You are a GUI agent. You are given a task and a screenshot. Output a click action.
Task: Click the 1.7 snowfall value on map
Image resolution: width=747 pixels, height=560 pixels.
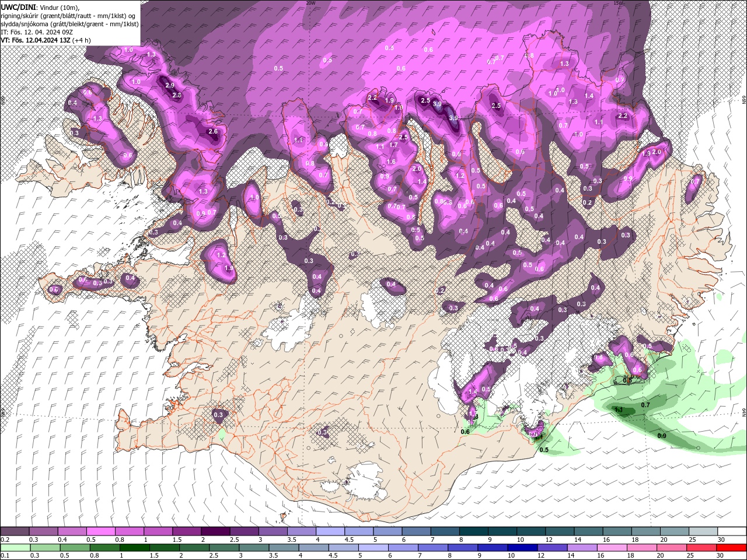coord(393,145)
